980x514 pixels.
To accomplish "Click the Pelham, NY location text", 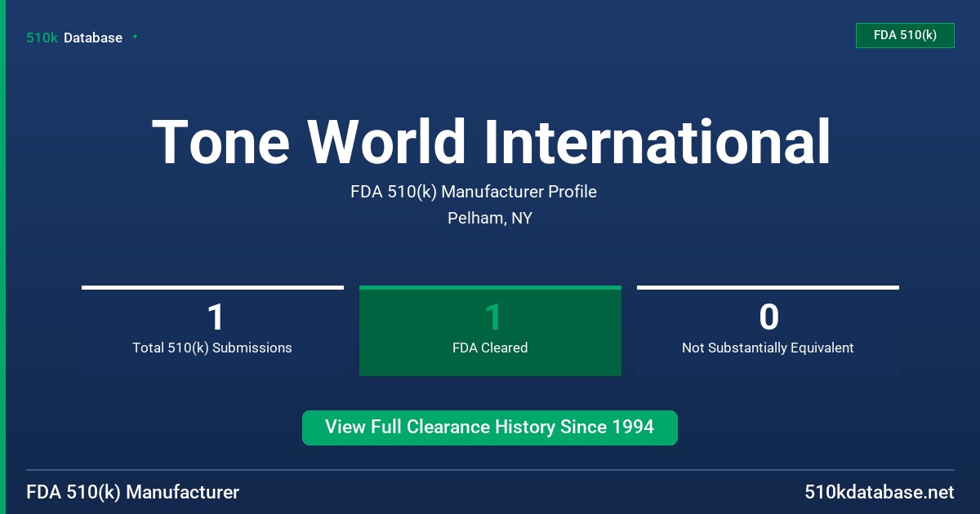I will (x=490, y=219).
